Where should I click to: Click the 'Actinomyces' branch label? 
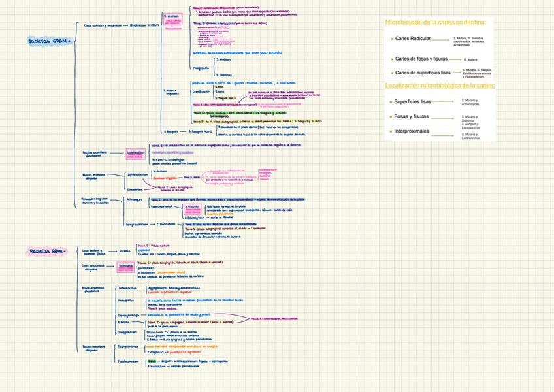click(x=134, y=199)
